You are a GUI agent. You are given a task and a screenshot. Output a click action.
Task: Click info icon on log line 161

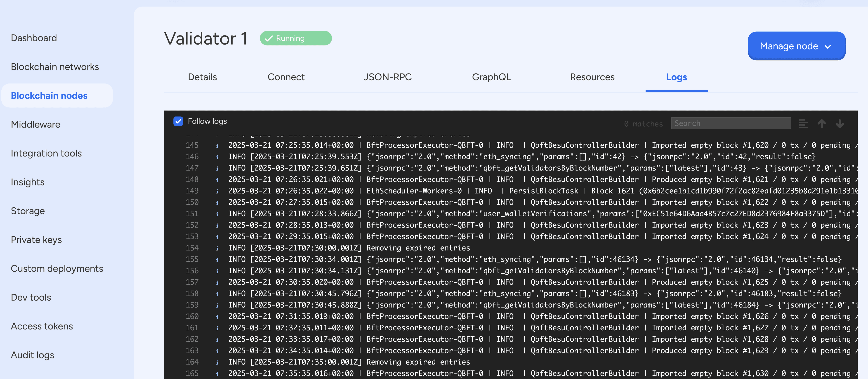tap(217, 328)
